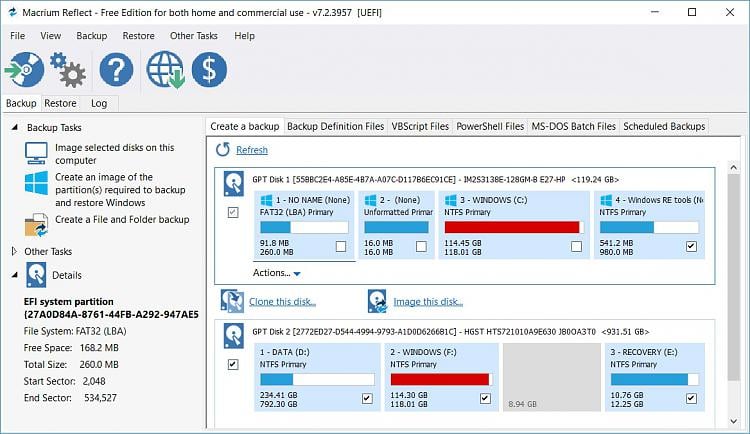750x434 pixels.
Task: Click the Windows logo backup task icon
Action: [x=36, y=183]
